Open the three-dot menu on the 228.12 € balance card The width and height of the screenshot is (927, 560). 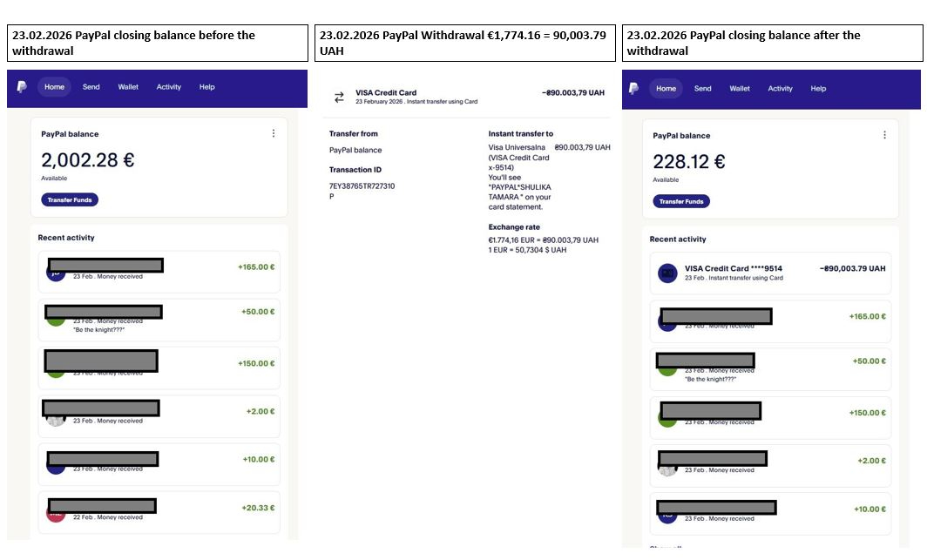pos(884,135)
